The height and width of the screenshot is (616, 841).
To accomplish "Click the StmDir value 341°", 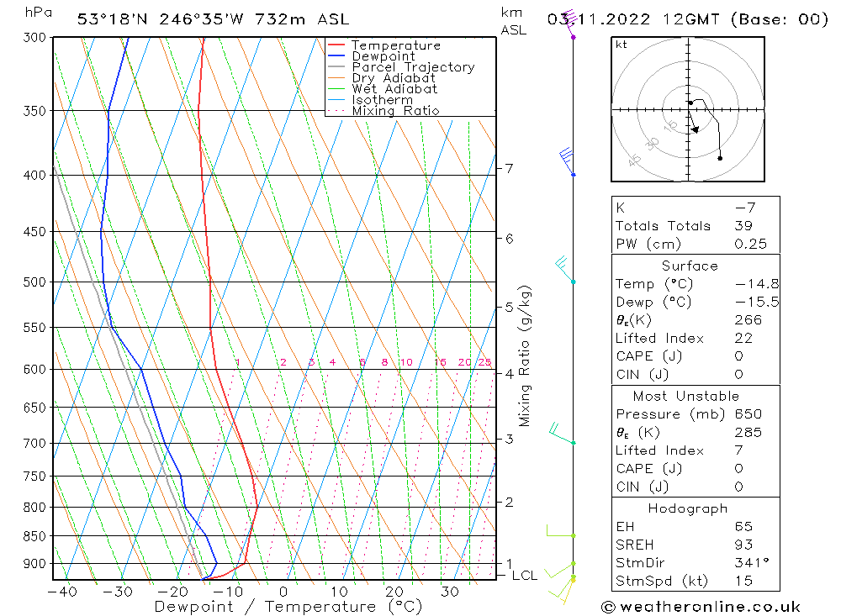I will pyautogui.click(x=752, y=563).
